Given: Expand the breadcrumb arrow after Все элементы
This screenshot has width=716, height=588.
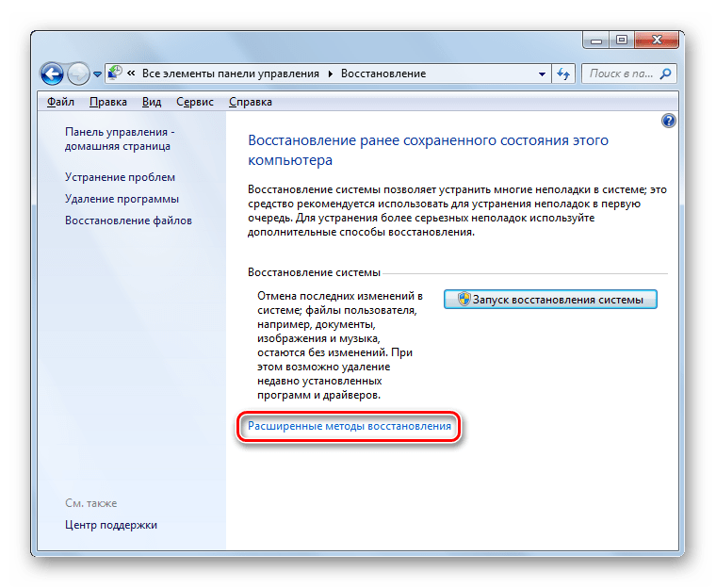Looking at the screenshot, I should (330, 74).
